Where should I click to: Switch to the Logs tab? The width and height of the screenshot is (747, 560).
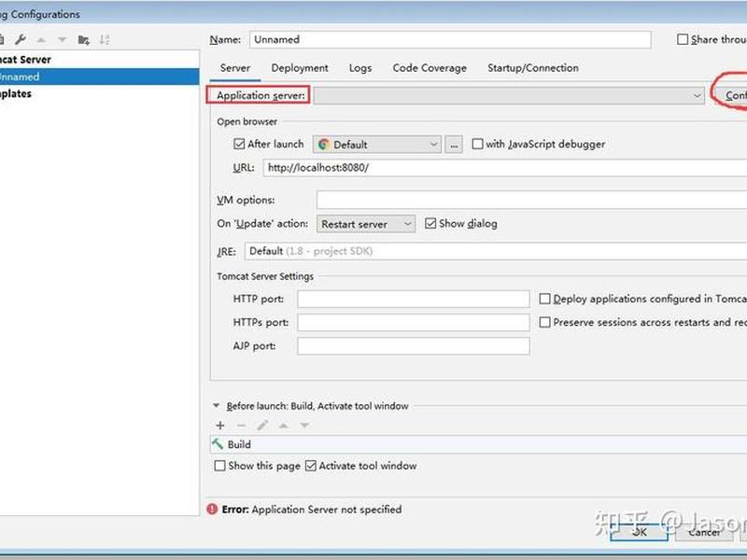360,68
